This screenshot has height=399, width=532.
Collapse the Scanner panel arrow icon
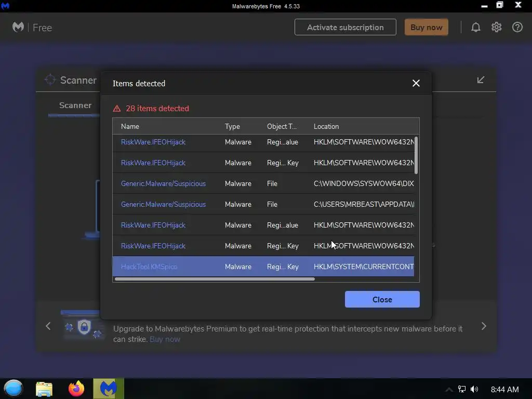point(481,79)
